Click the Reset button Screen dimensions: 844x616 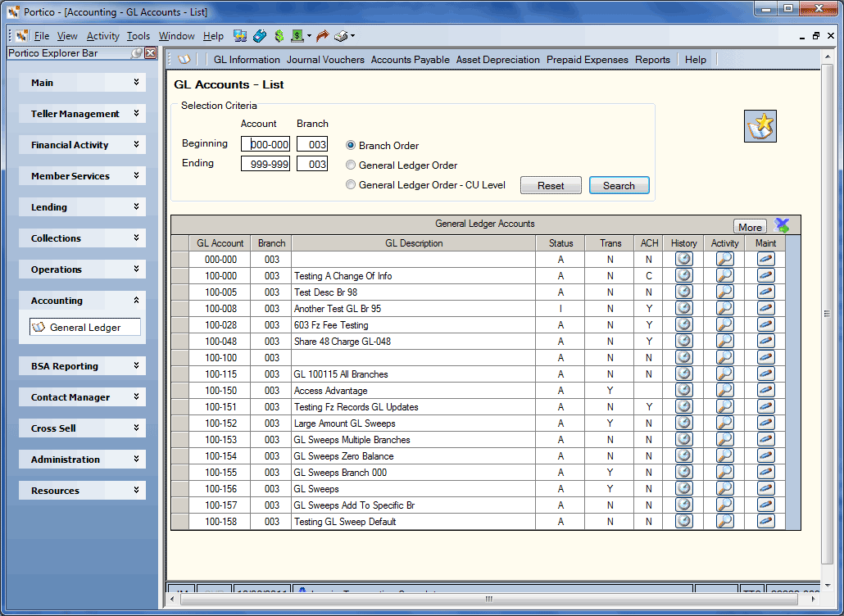click(551, 185)
